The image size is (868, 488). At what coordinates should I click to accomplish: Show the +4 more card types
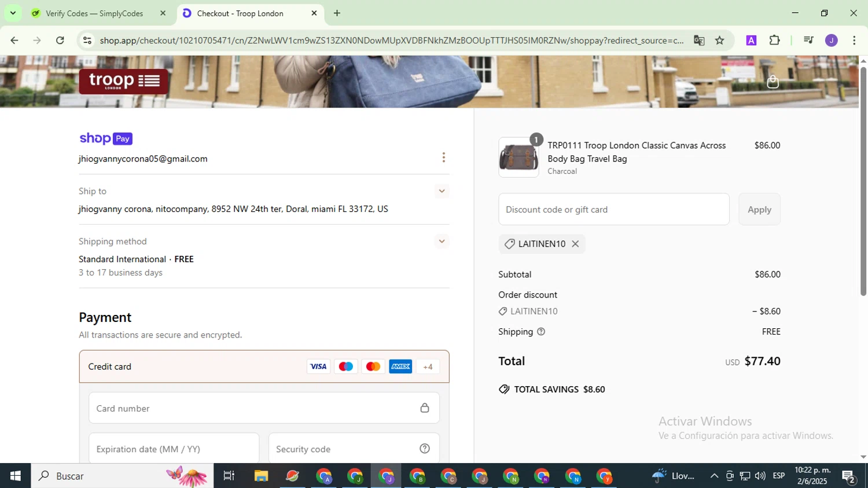[x=428, y=366]
